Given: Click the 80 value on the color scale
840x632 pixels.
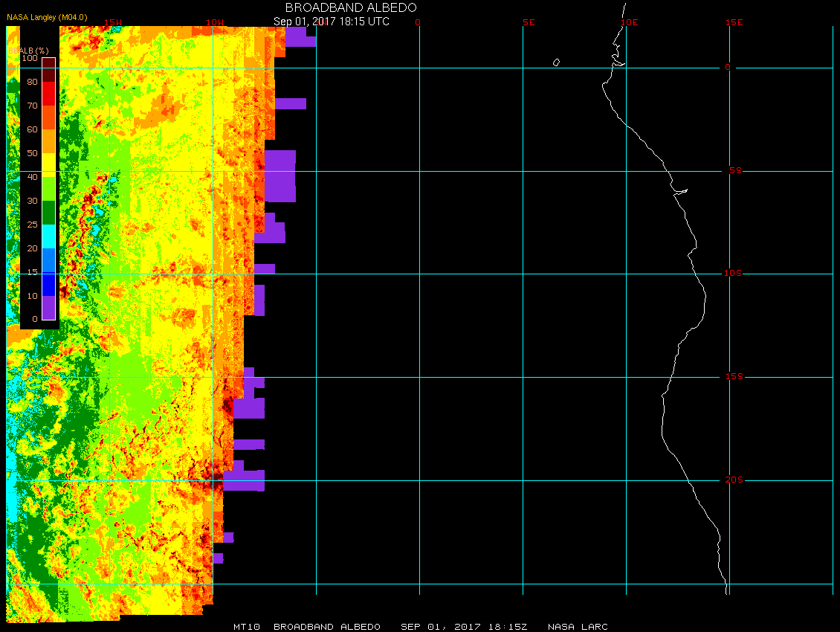Looking at the screenshot, I should tap(32, 82).
